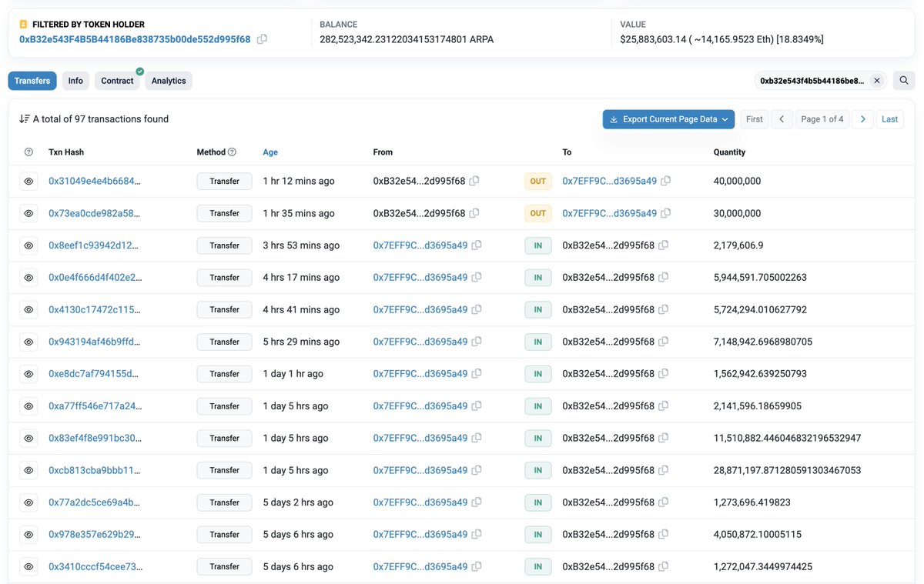Go to the previous page arrow

click(782, 119)
